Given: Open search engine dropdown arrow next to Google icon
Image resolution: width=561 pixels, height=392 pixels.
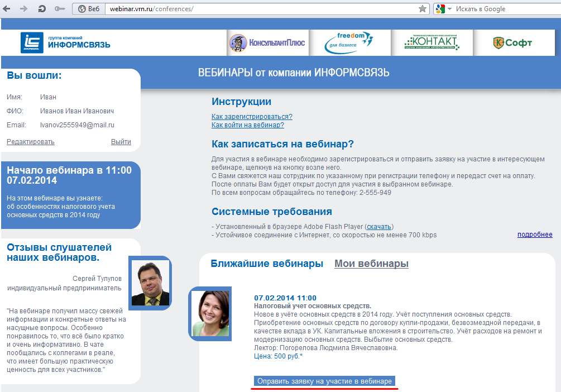Looking at the screenshot, I should pyautogui.click(x=449, y=8).
